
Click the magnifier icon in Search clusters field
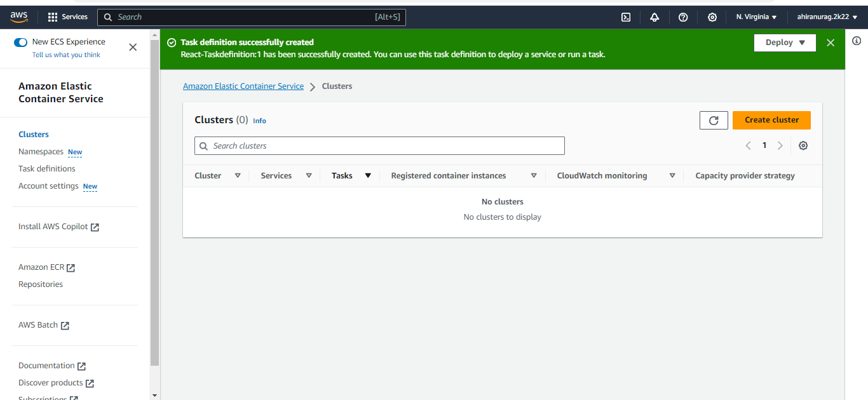204,146
